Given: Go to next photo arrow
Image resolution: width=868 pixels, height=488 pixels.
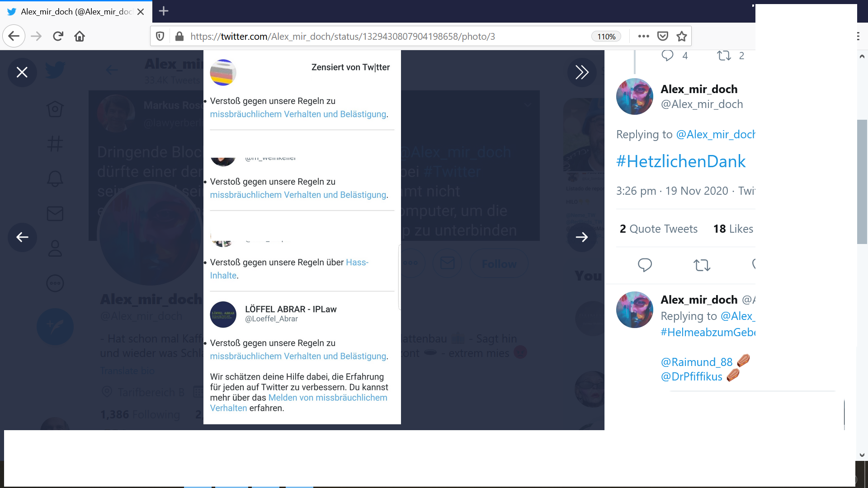Looking at the screenshot, I should tap(582, 237).
